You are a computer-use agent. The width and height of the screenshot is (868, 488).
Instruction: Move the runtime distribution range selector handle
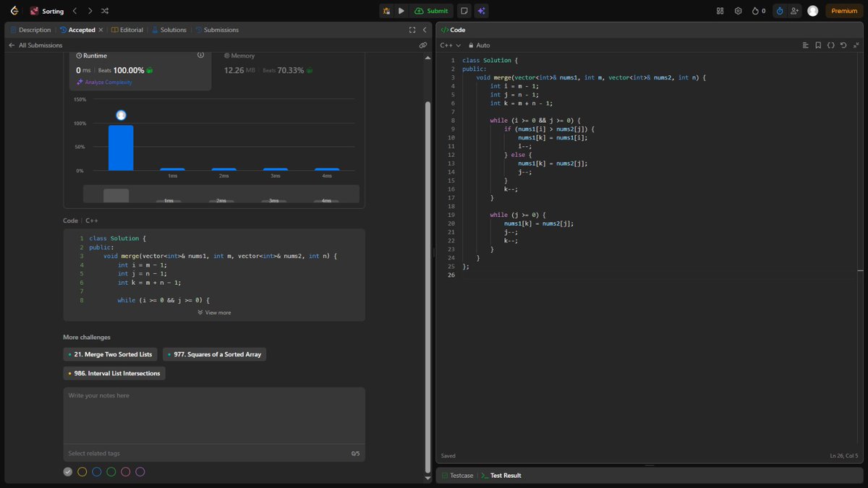click(x=116, y=195)
